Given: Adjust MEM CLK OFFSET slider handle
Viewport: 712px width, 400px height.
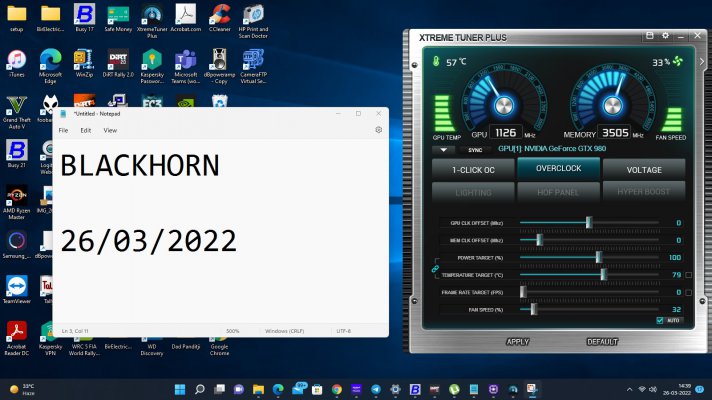Looking at the screenshot, I should pyautogui.click(x=539, y=240).
